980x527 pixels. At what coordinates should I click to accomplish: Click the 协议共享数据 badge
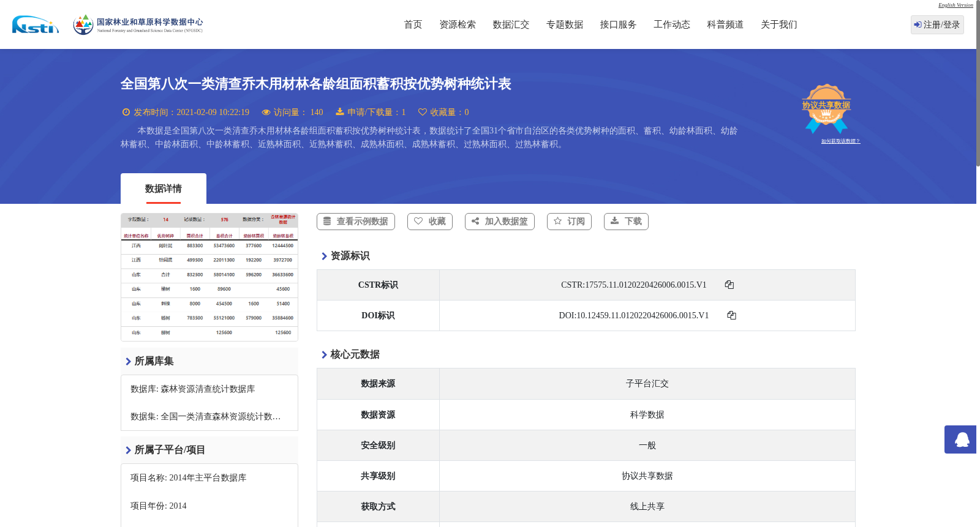tap(826, 109)
